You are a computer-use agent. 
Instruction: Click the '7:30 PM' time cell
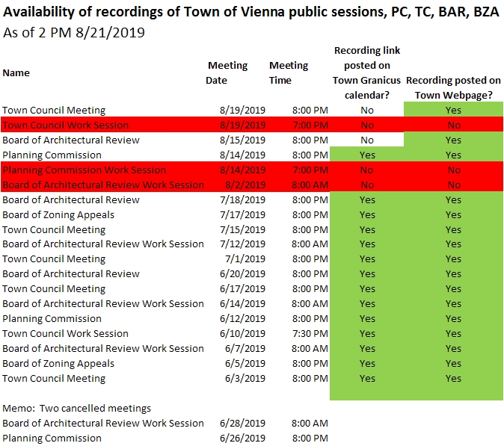tap(310, 334)
